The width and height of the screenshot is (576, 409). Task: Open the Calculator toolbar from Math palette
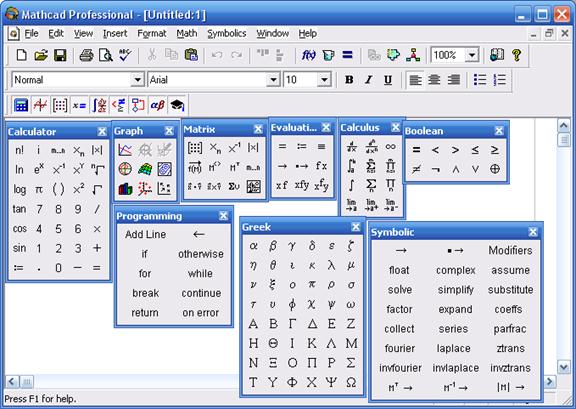point(21,106)
